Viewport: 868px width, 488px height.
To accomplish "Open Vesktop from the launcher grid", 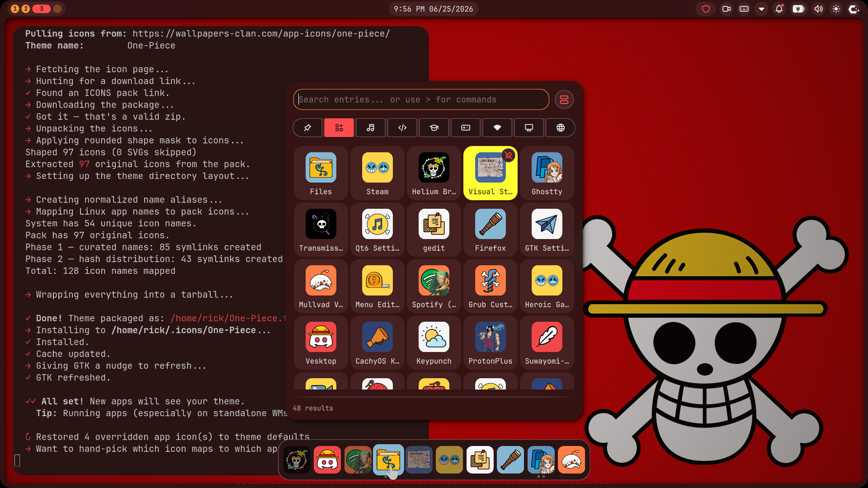I will (x=321, y=343).
